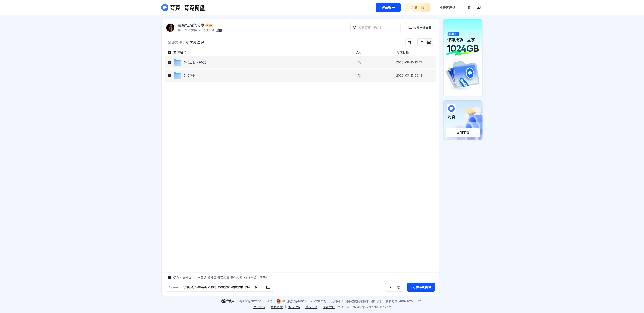Click the 小学英语 译... breadcrumb
Screen dimensions: 644x313
coord(196,42)
